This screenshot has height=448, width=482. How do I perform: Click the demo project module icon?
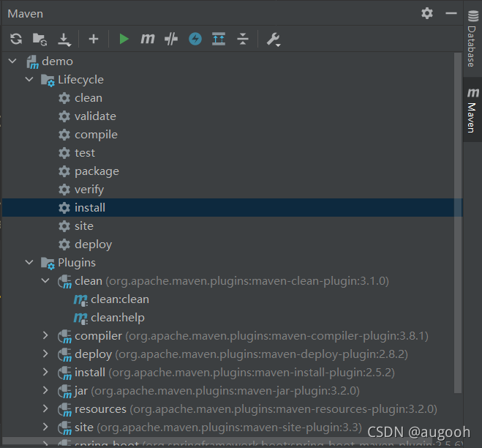click(33, 61)
